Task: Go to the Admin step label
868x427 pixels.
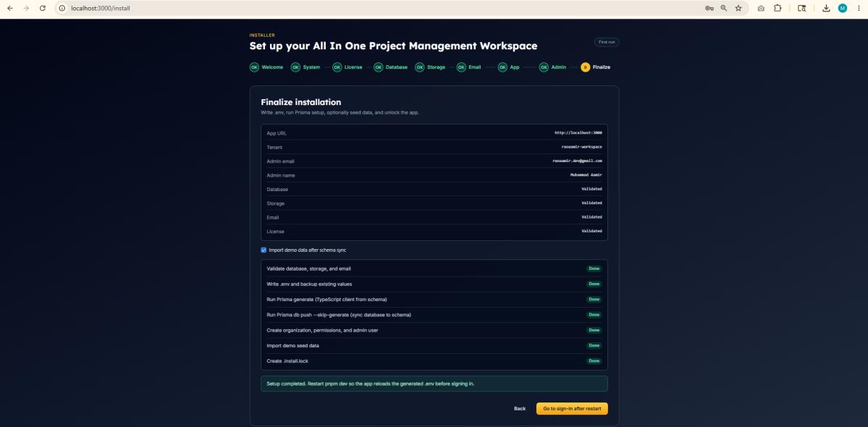Action: (x=559, y=67)
